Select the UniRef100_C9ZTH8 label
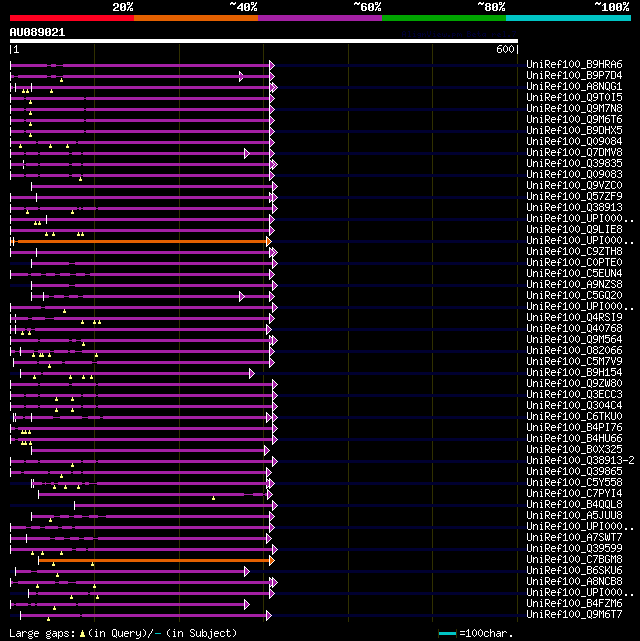The image size is (640, 641). (x=574, y=251)
